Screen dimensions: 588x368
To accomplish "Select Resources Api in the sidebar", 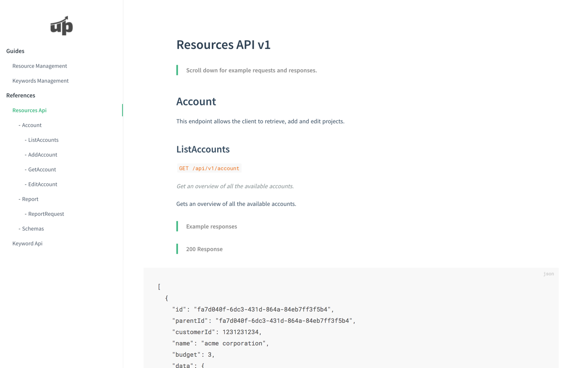I will tap(29, 110).
